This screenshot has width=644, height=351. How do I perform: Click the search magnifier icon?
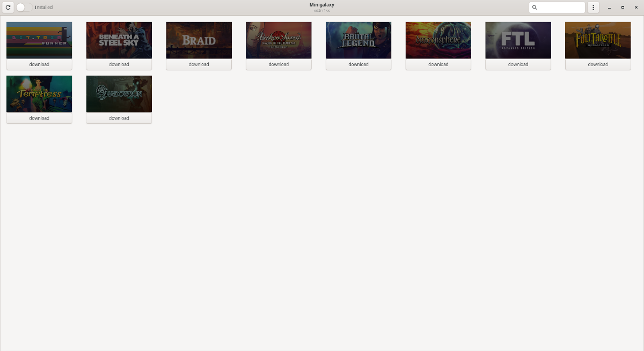(535, 7)
